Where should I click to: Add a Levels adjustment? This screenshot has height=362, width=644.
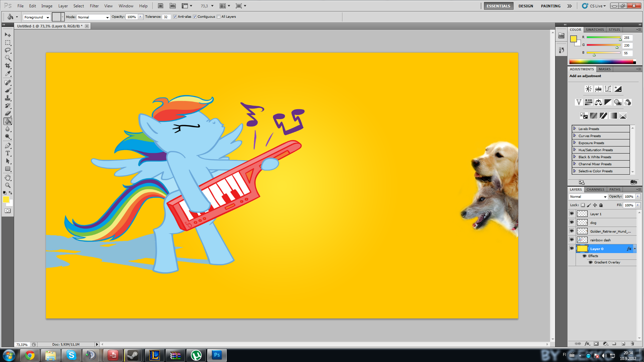point(598,89)
